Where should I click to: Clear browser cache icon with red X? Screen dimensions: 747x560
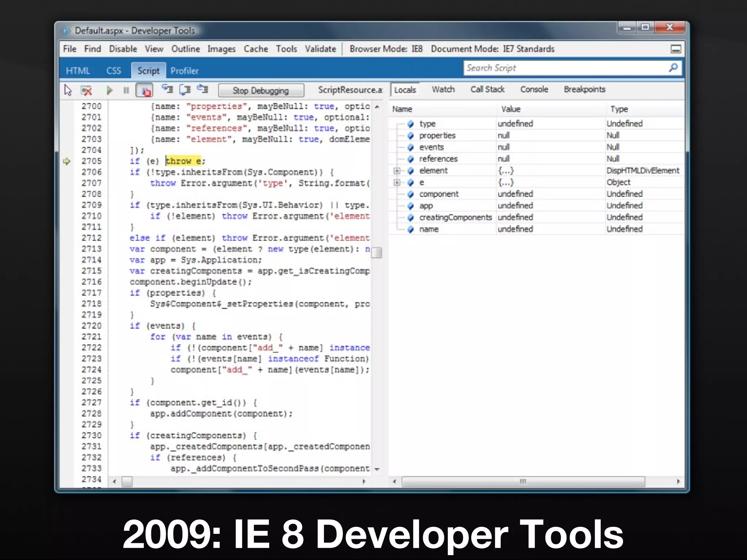(86, 90)
